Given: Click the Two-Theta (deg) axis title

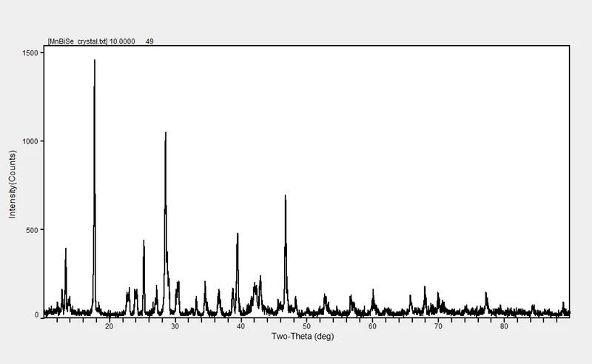Looking at the screenshot, I should (303, 336).
